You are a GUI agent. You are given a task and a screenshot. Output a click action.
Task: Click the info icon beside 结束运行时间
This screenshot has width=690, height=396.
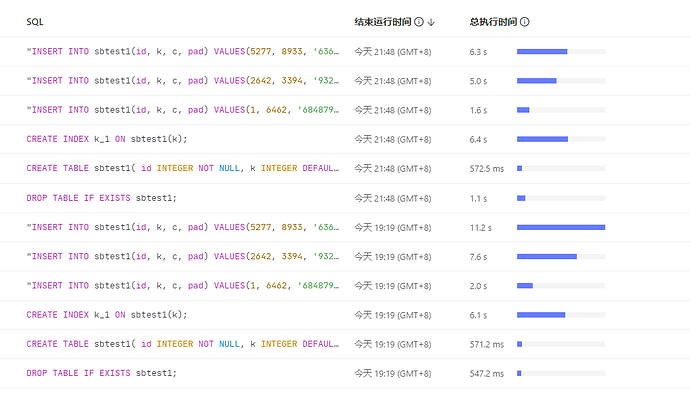(x=419, y=22)
